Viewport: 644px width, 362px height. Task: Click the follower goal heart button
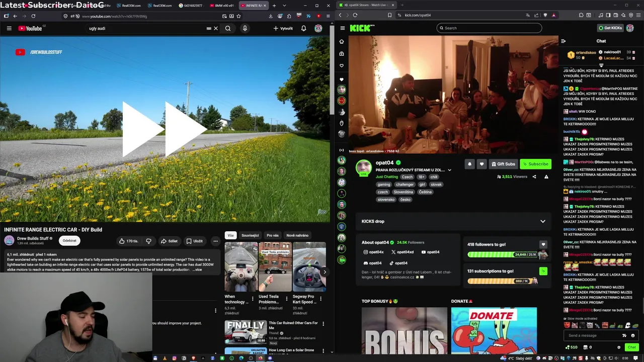click(x=543, y=244)
